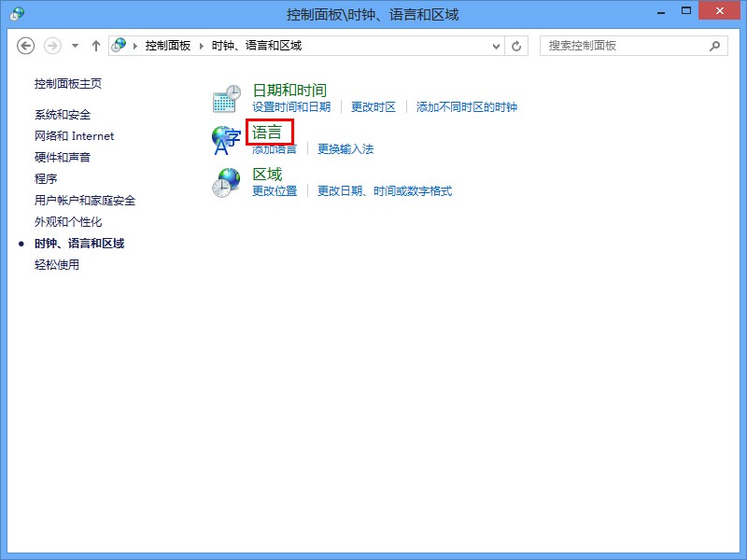Click the Language globe icon
The width and height of the screenshot is (747, 560).
(x=226, y=141)
